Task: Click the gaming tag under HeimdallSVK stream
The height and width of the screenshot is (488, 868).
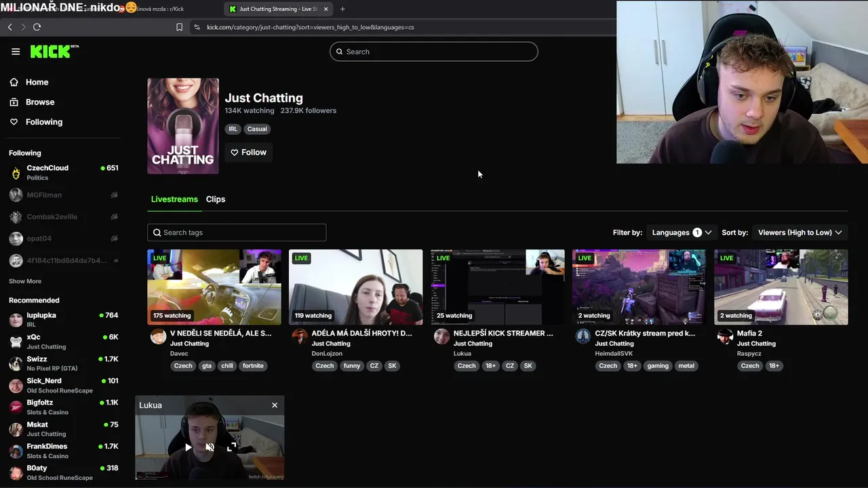Action: (658, 366)
